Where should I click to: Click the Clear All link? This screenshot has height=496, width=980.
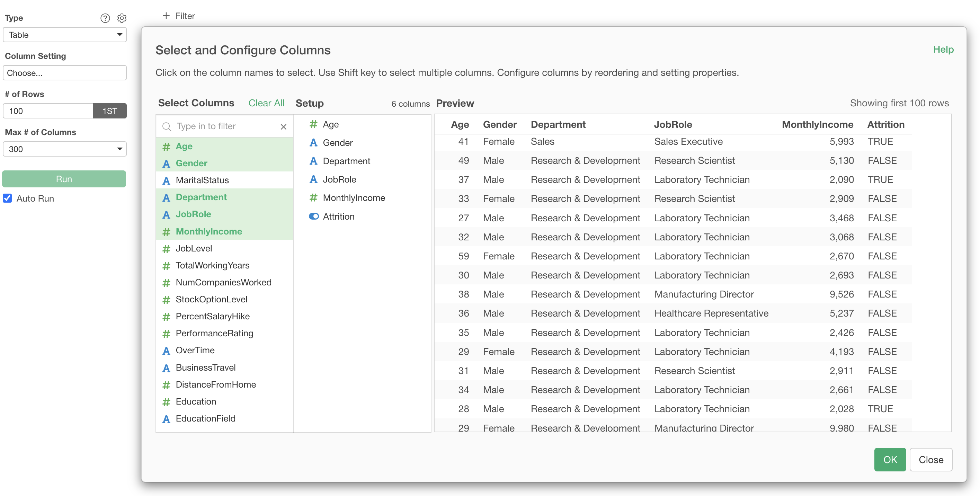click(x=266, y=103)
